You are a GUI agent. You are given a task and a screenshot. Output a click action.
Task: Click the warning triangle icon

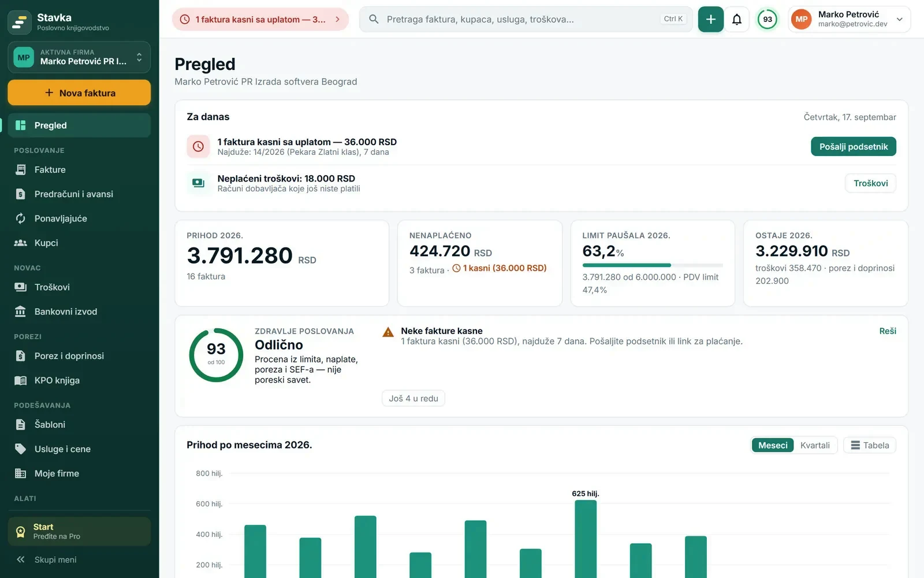coord(388,332)
